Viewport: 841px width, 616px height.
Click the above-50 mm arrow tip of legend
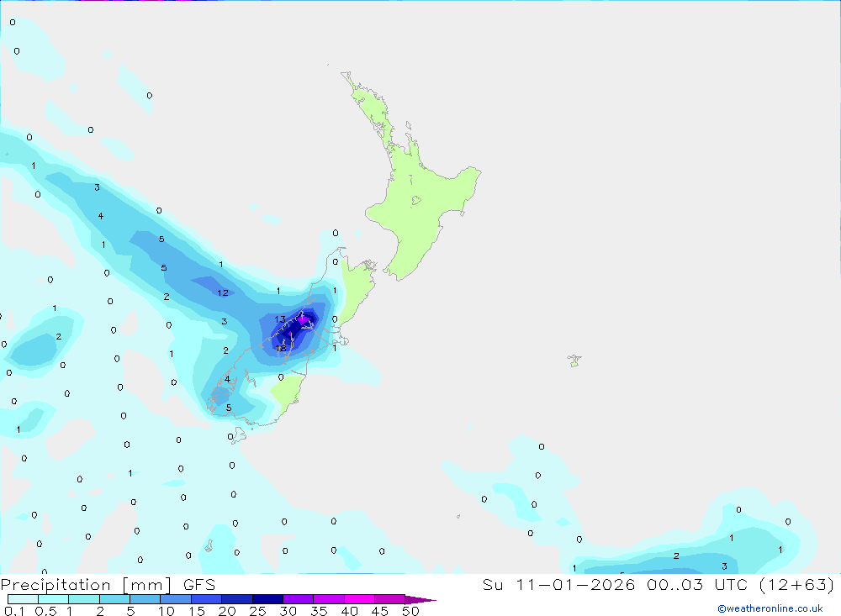pos(420,599)
